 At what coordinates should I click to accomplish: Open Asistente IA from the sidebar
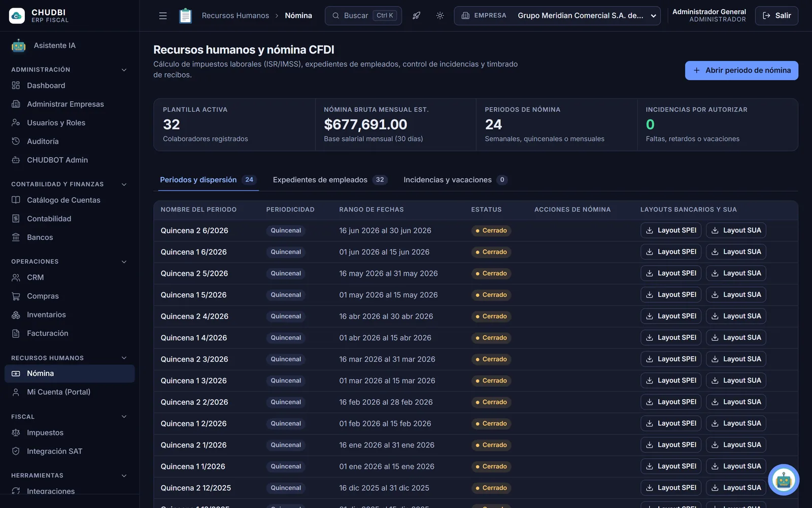coord(70,46)
